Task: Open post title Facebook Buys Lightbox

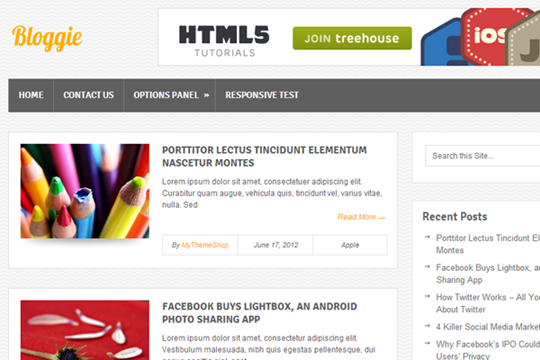Action: click(260, 313)
